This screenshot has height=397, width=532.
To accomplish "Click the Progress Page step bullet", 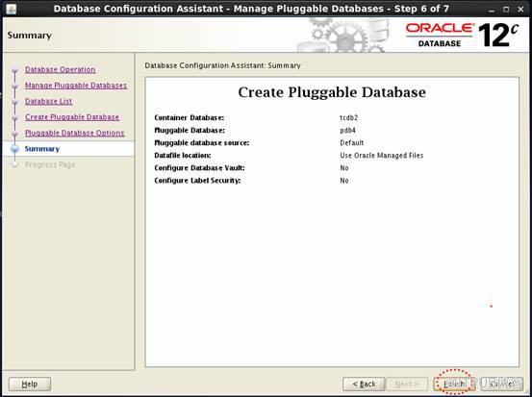I will pyautogui.click(x=14, y=164).
